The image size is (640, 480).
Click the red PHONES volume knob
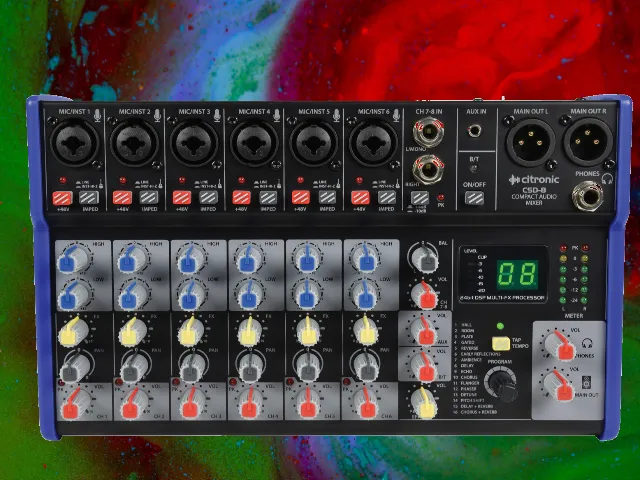556,344
